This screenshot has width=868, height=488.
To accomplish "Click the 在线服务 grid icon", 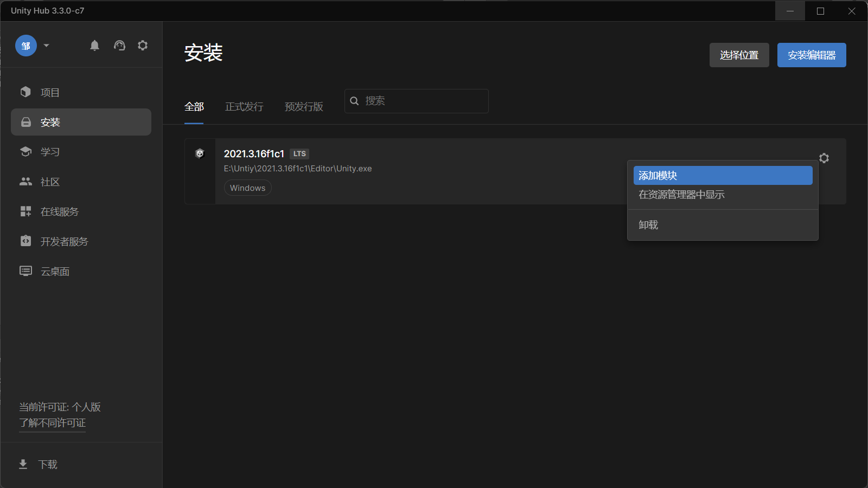I will coord(25,211).
